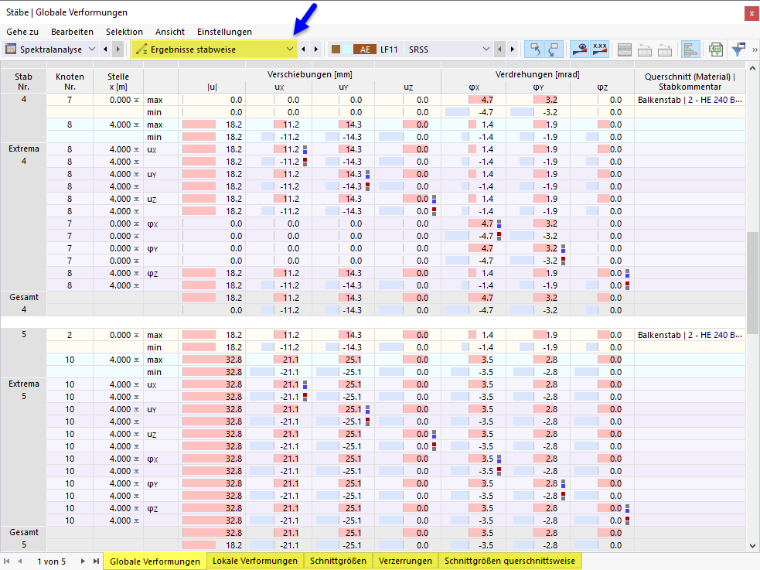Go to the previous result table using the arrow after Ergebnisse stabweise
Image resolution: width=760 pixels, height=570 pixels.
click(x=304, y=49)
